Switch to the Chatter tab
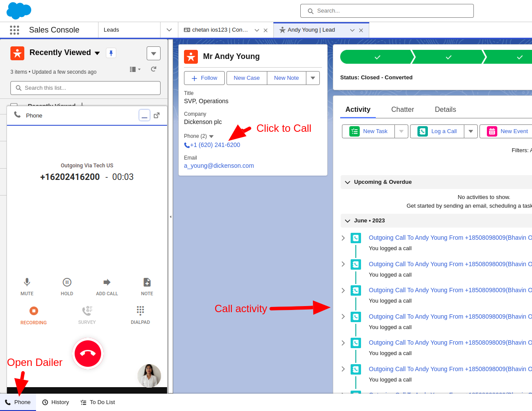Viewport: 532px width, 411px height. 403,110
